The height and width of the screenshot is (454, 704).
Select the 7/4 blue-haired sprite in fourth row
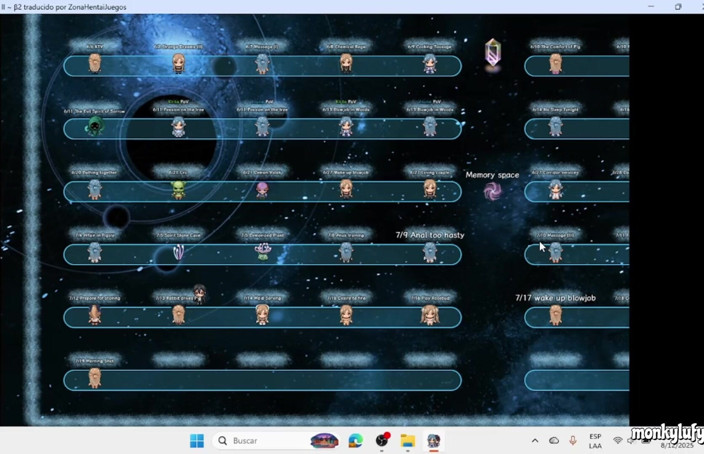coord(94,252)
